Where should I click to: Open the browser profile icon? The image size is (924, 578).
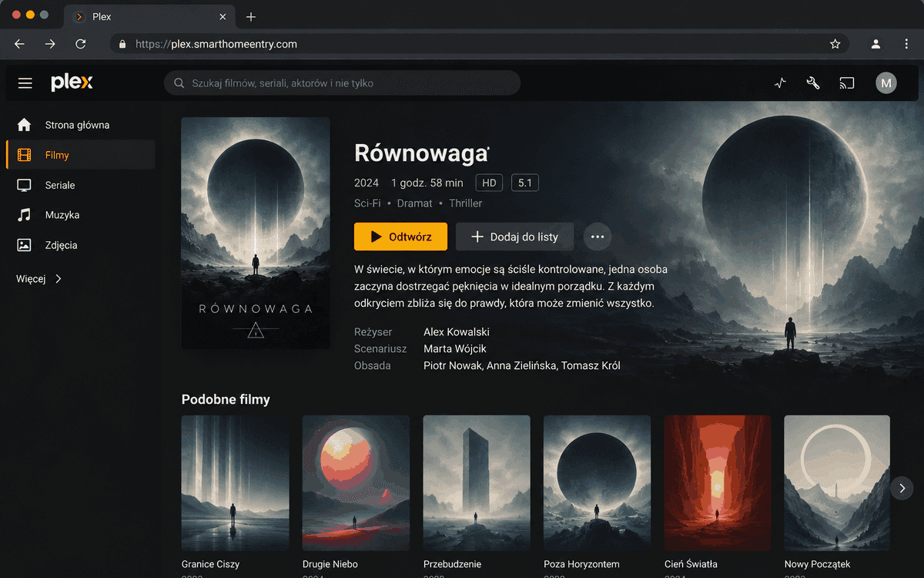(x=875, y=44)
